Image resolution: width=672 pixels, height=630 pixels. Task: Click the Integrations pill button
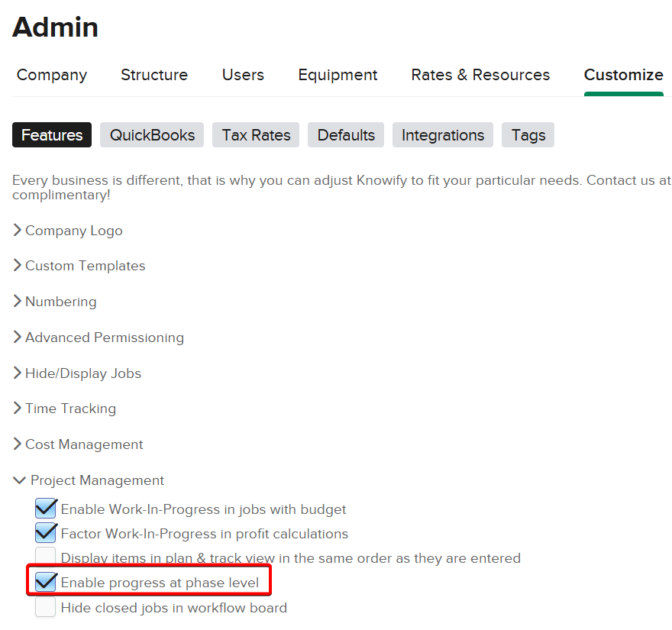(x=443, y=135)
